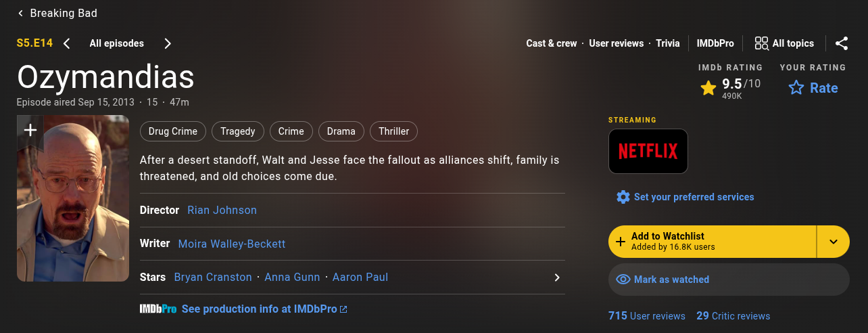Click the back arrow to Breaking Bad
This screenshot has height=333, width=868.
coord(21,14)
